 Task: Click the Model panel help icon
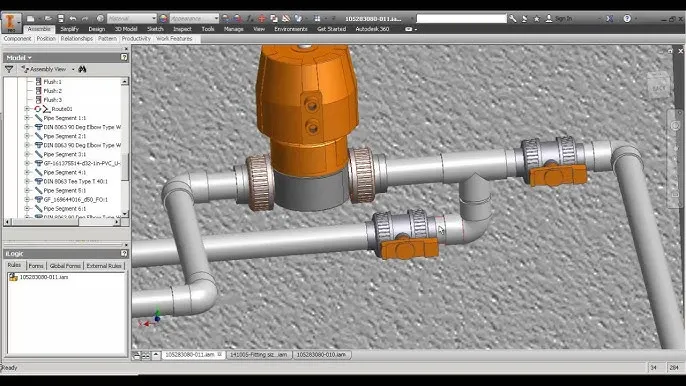[124, 57]
